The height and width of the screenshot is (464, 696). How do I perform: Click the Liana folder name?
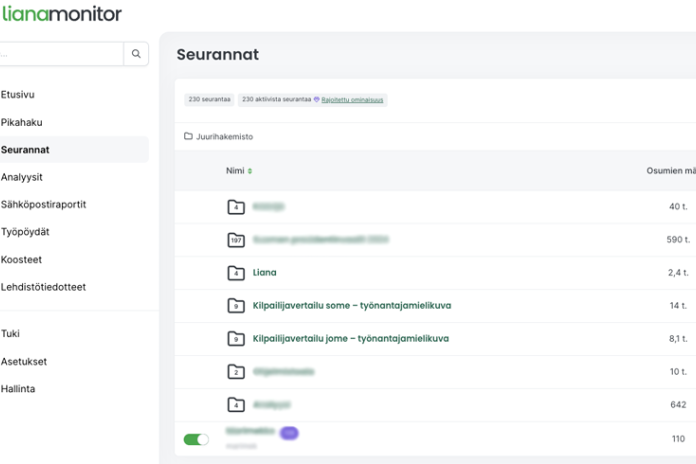tap(265, 273)
